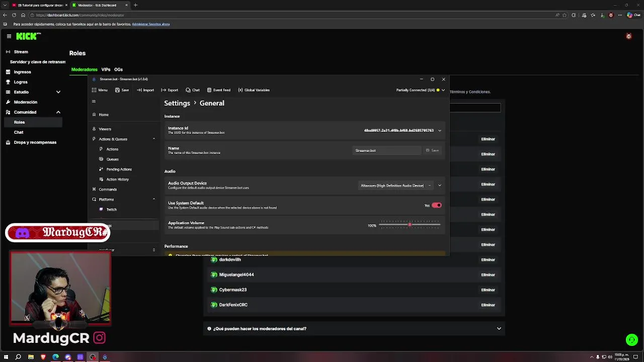Screen dimensions: 644x362
Task: Open Import in Streamer.bot toolbar
Action: pyautogui.click(x=145, y=90)
